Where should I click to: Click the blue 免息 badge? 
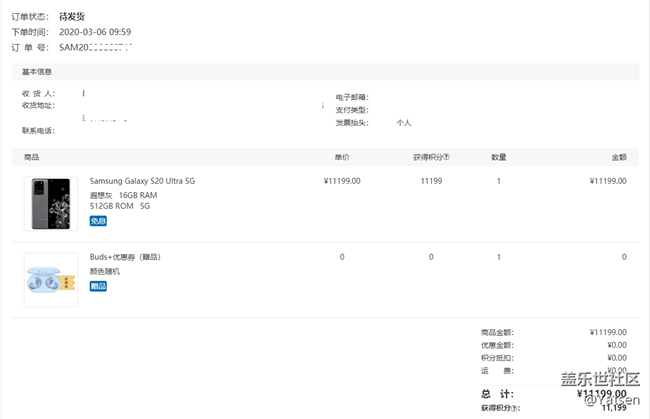click(x=98, y=221)
